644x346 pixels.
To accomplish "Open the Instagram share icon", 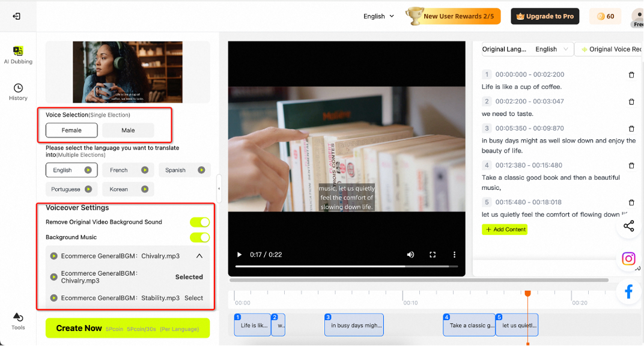I will [628, 259].
